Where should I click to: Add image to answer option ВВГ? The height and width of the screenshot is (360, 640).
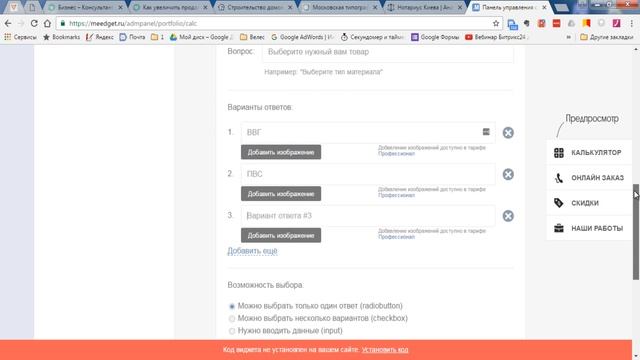coord(281,152)
